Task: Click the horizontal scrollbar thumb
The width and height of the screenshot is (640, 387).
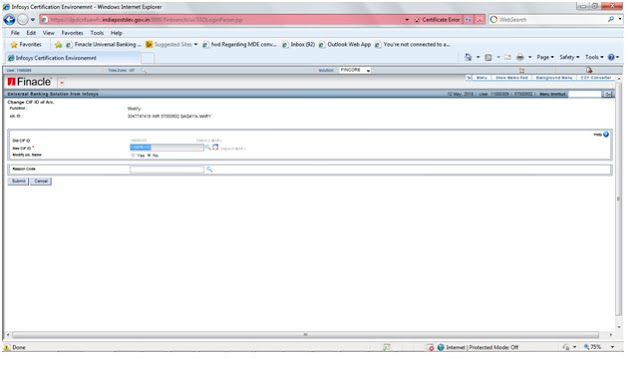Action: tap(305, 335)
